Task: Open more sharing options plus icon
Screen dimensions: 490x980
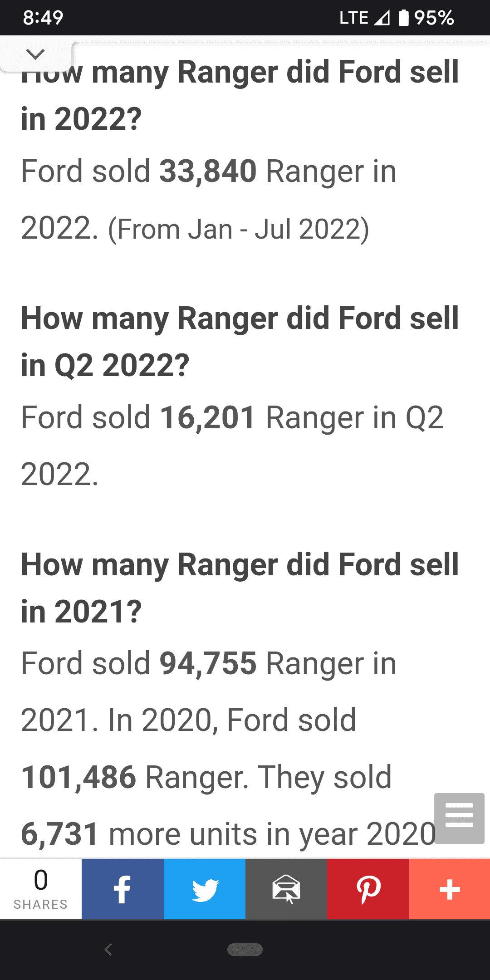Action: [x=450, y=889]
